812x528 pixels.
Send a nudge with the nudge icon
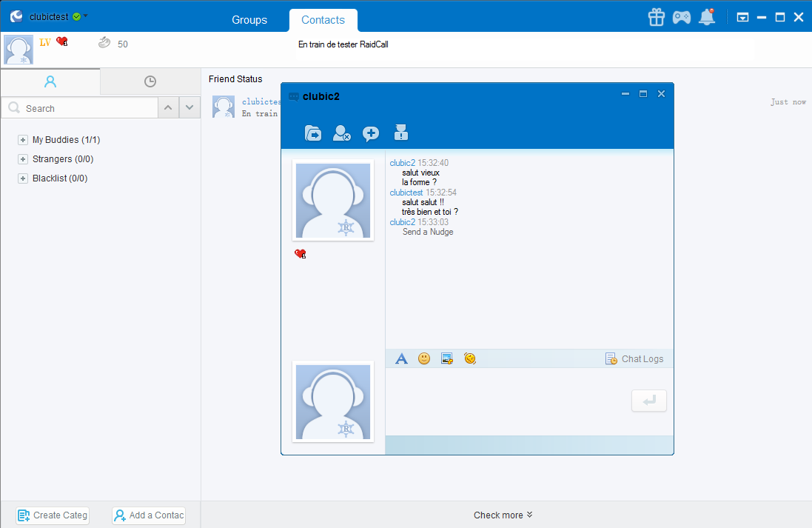470,358
